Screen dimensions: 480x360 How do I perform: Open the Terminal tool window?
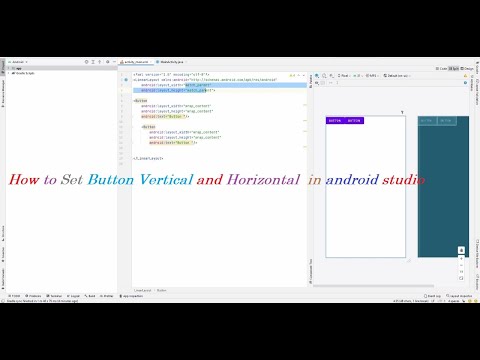click(x=54, y=296)
